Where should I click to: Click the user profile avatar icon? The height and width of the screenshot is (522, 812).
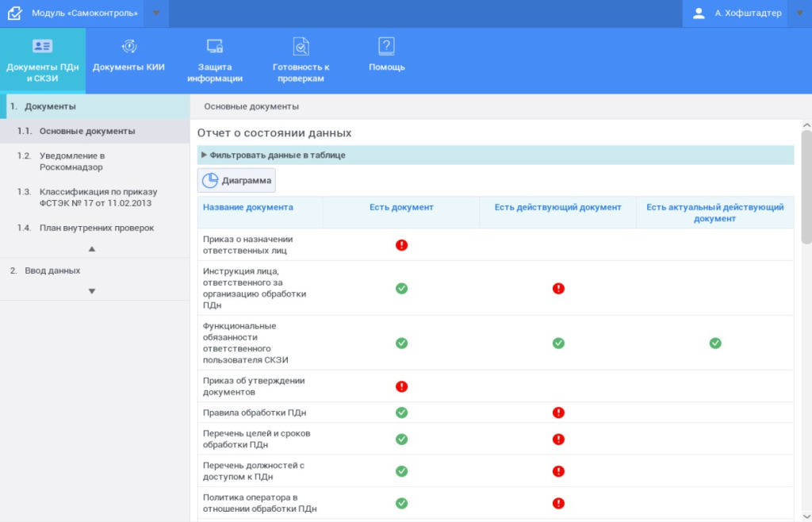pyautogui.click(x=699, y=13)
